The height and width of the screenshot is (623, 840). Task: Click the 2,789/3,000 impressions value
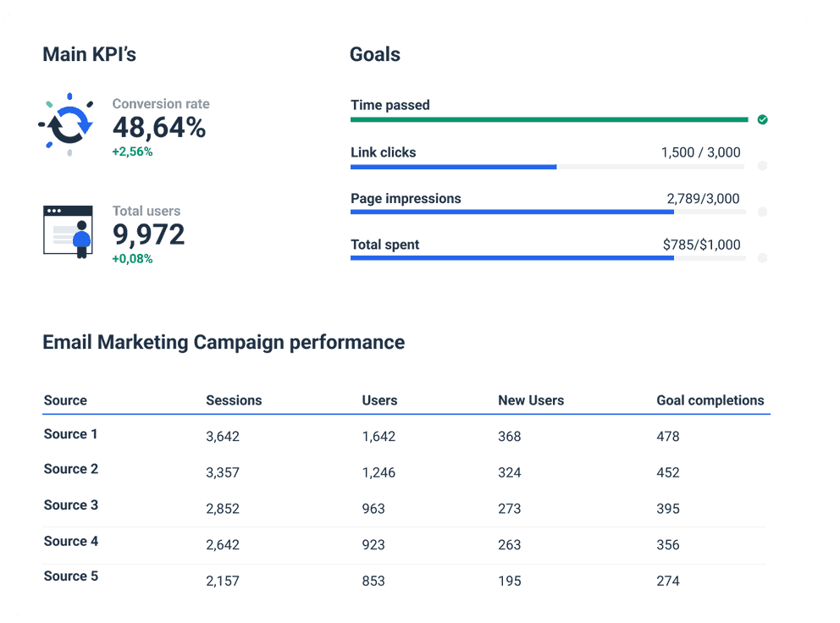click(703, 199)
